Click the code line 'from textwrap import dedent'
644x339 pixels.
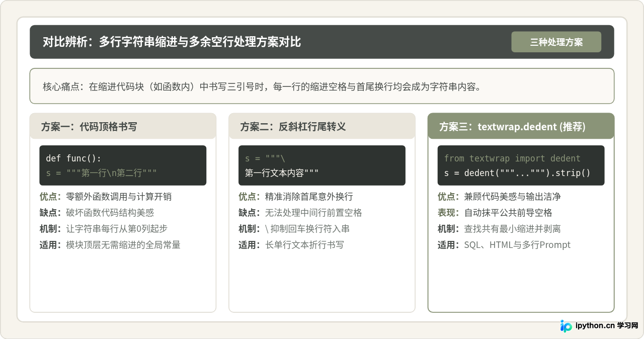coord(512,158)
